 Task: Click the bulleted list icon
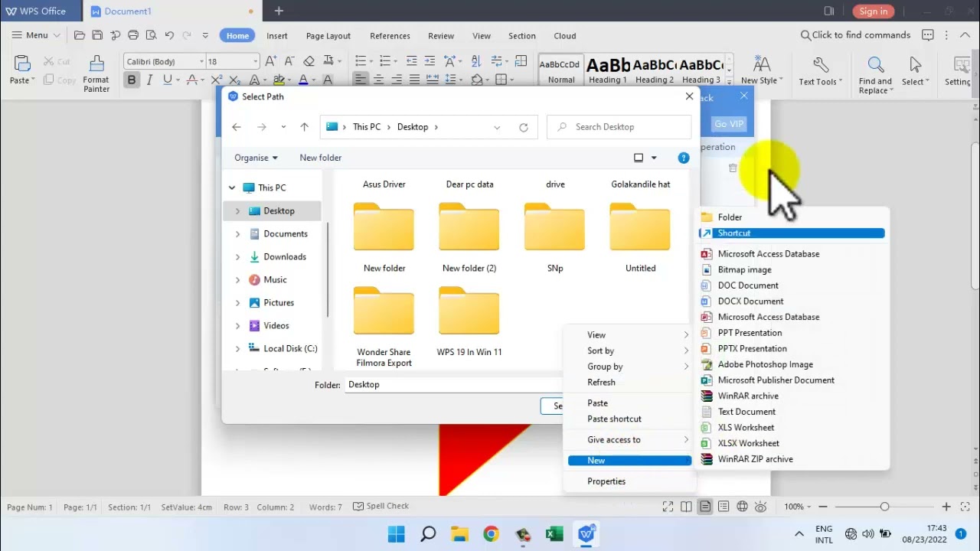point(361,61)
